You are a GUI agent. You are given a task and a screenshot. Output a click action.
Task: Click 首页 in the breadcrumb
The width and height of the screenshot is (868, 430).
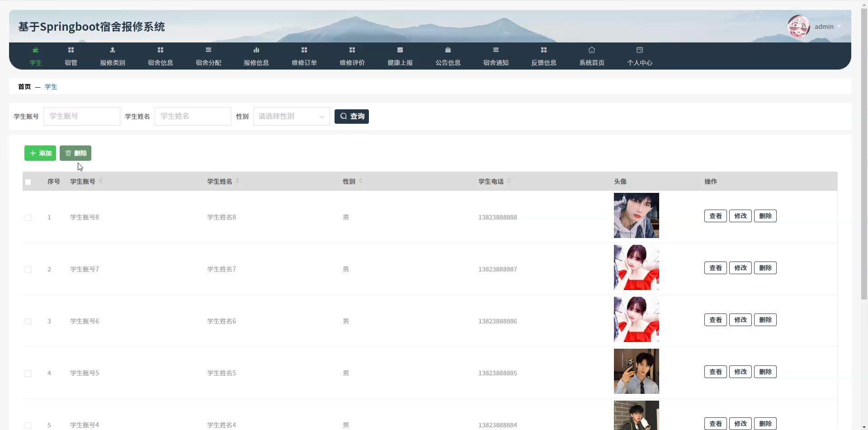tap(24, 87)
